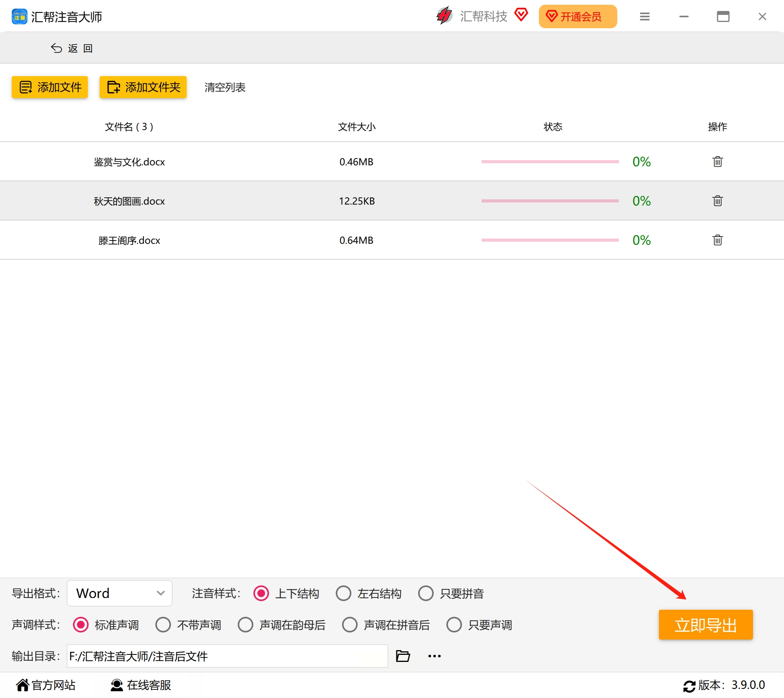Click the 输出目录 path input field
This screenshot has height=698, width=784.
(x=227, y=656)
